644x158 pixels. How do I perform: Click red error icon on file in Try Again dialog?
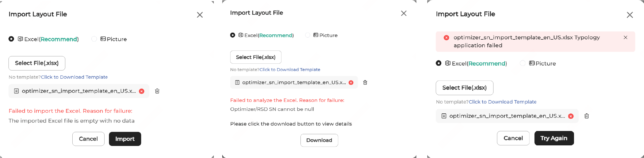tap(571, 116)
